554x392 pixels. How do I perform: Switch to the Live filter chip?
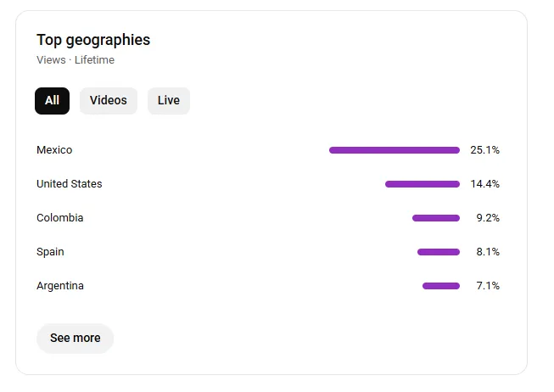coord(169,101)
